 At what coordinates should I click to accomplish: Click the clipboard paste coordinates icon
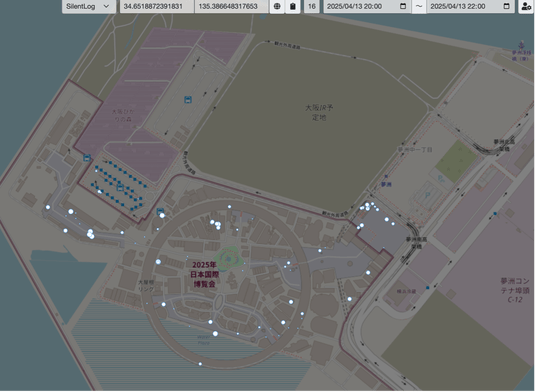[x=293, y=6]
